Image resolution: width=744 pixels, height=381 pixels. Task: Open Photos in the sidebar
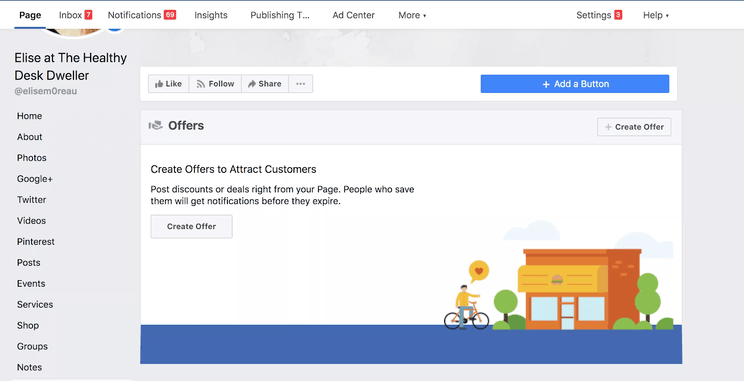click(x=32, y=158)
